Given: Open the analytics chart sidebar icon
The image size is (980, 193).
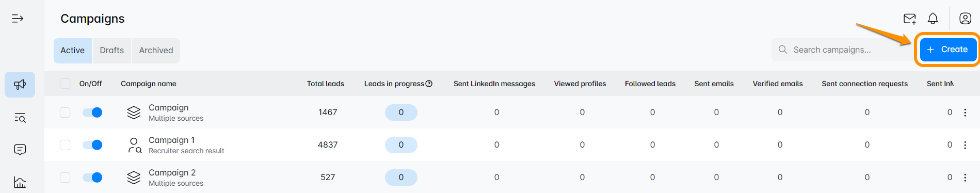Looking at the screenshot, I should click(x=20, y=182).
